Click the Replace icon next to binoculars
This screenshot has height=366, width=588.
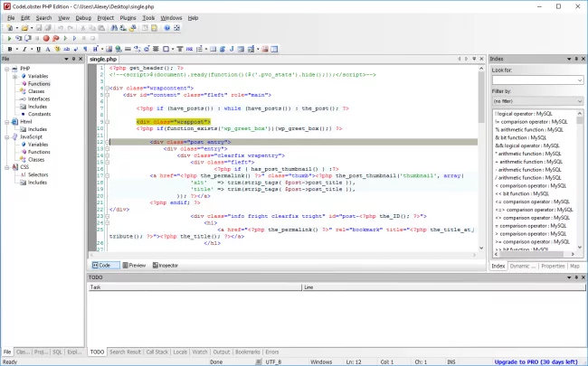[123, 28]
